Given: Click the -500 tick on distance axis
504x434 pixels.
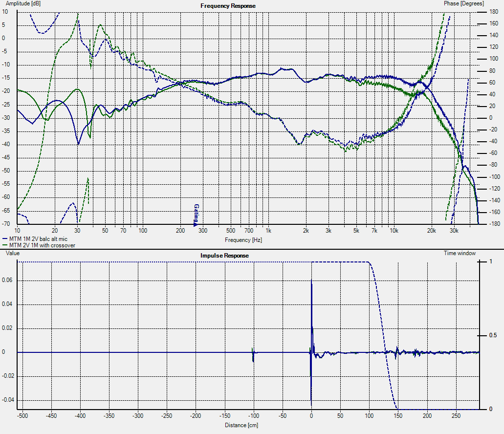Looking at the screenshot, I should coord(22,416).
